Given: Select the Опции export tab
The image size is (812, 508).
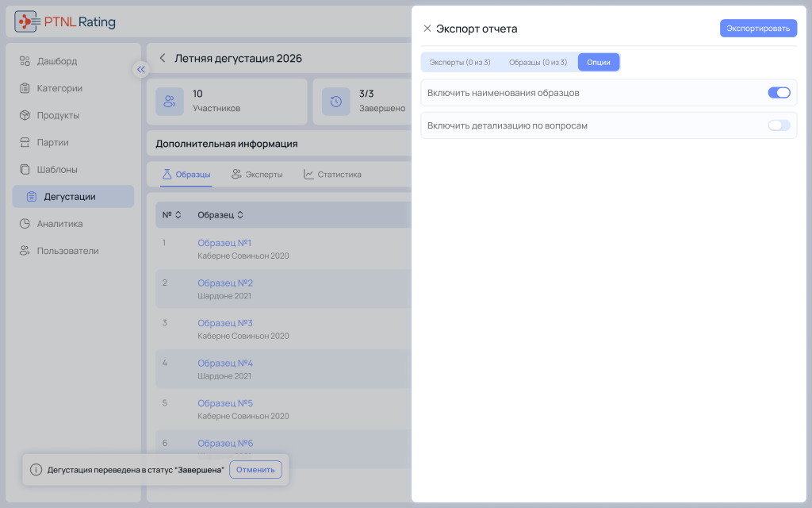Looking at the screenshot, I should pyautogui.click(x=599, y=62).
